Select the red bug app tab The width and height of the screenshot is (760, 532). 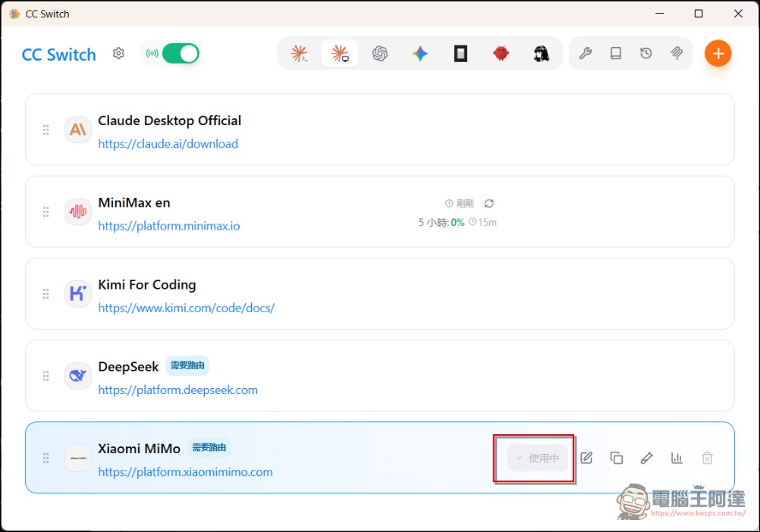[x=501, y=53]
